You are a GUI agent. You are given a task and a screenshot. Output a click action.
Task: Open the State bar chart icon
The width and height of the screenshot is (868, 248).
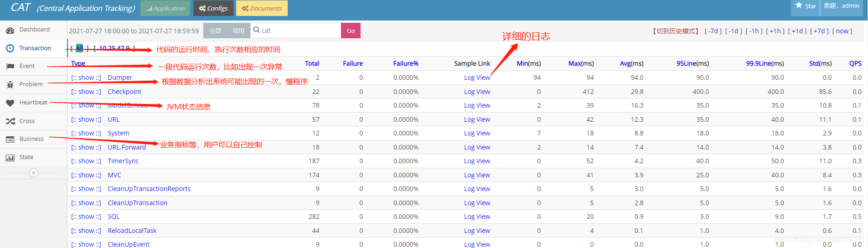[10, 158]
